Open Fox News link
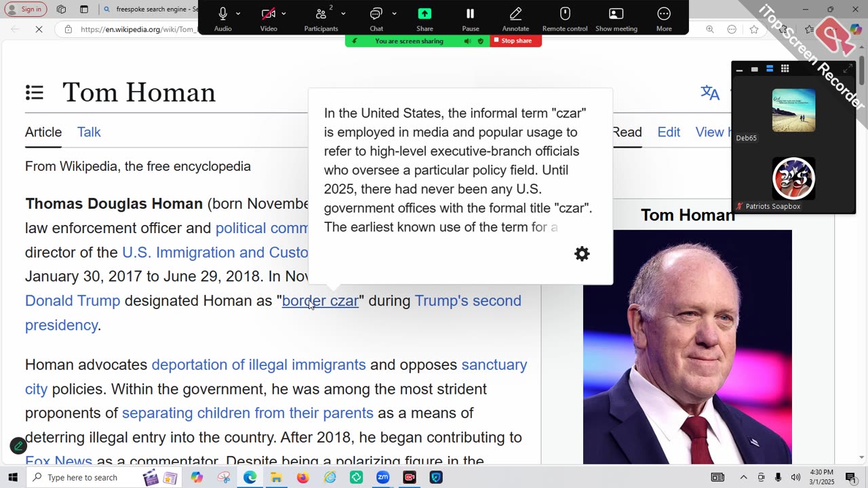This screenshot has height=488, width=868. [58, 461]
